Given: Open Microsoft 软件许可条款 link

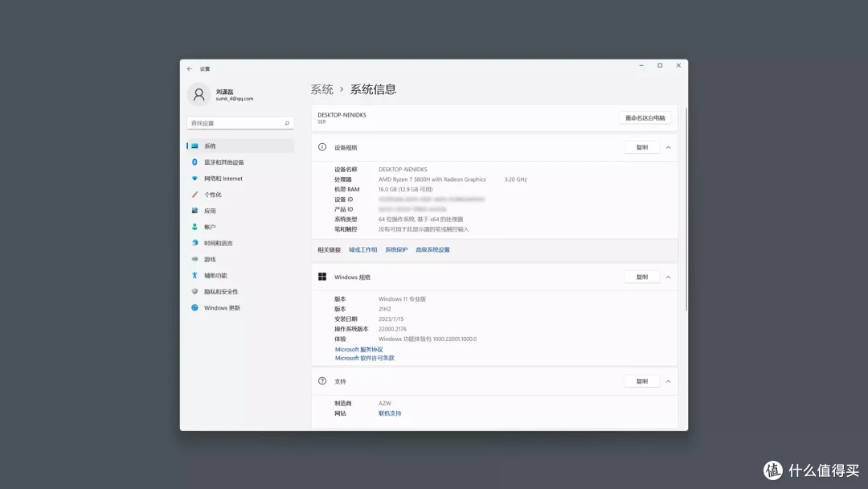Looking at the screenshot, I should pos(365,358).
